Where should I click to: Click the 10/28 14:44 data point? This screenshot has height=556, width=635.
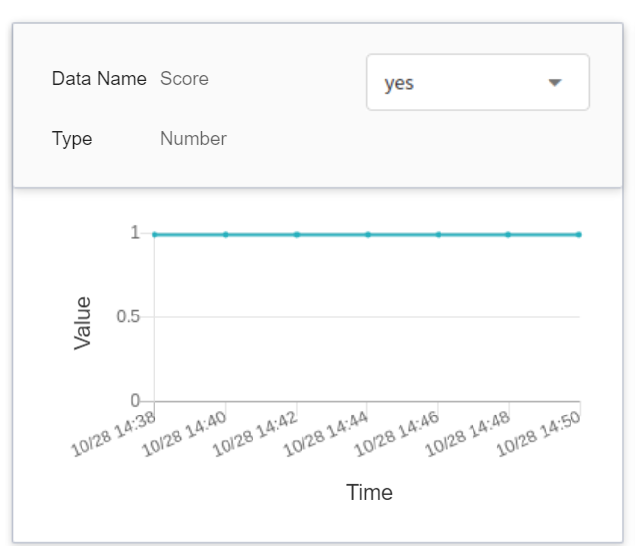click(x=368, y=234)
